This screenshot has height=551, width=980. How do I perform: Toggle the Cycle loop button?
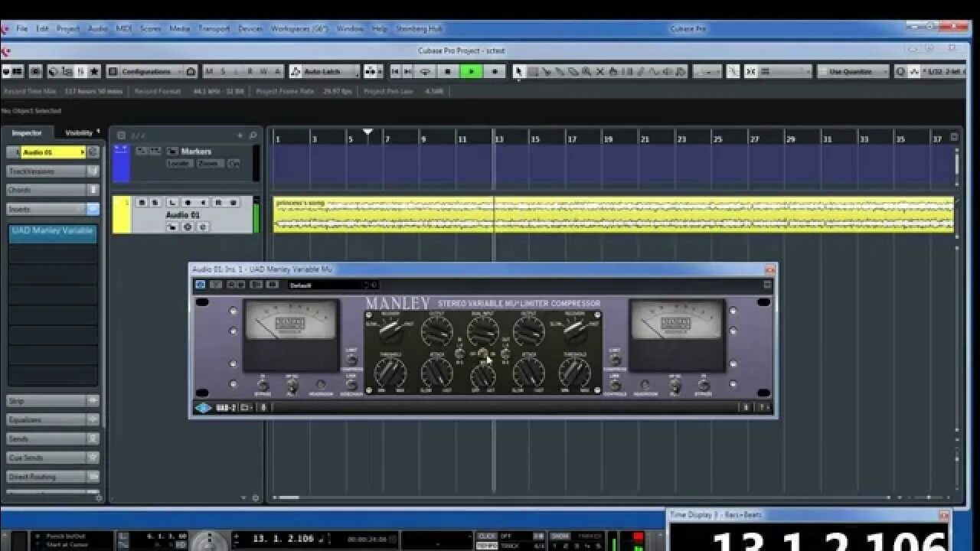coord(426,71)
